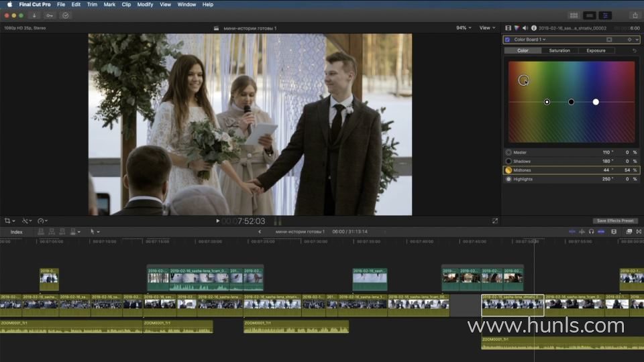
Task: Select the Shadows black puck on color board
Action: click(572, 102)
